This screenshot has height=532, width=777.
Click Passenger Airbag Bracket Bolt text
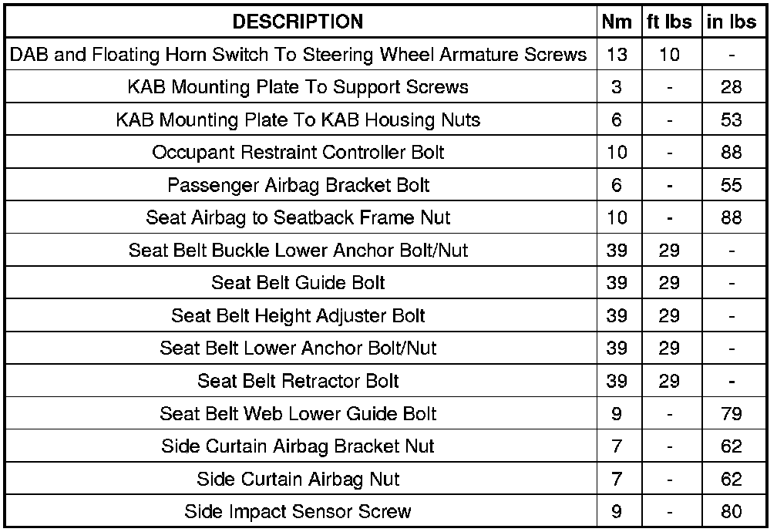[298, 185]
